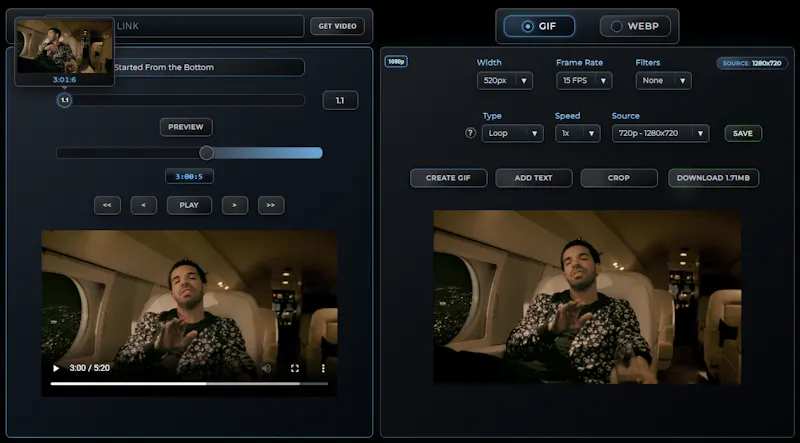This screenshot has height=443, width=800.
Task: Click the generated GIF preview image
Action: [x=587, y=298]
